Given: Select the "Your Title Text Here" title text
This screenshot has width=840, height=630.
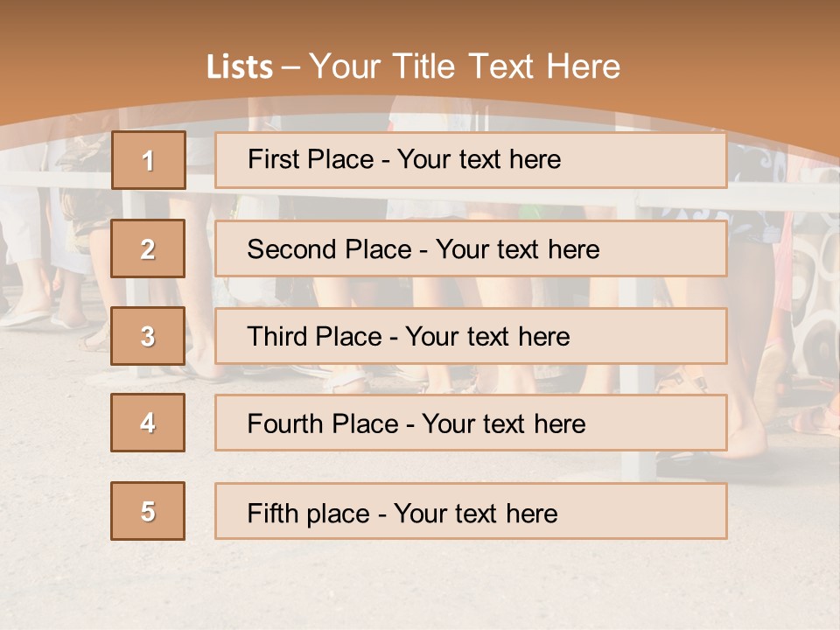Looking at the screenshot, I should pos(465,66).
